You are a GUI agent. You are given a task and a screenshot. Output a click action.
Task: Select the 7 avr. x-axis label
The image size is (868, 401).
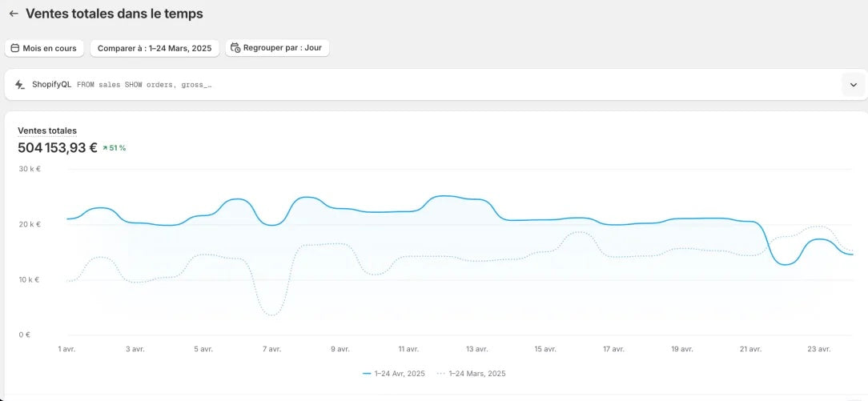(272, 349)
